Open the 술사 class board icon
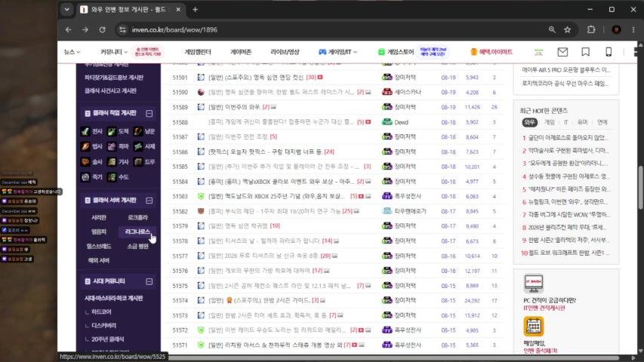 pyautogui.click(x=85, y=162)
